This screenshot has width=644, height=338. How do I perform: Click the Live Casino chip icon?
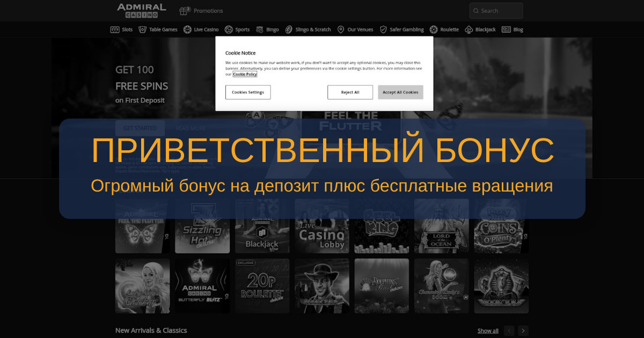point(187,30)
